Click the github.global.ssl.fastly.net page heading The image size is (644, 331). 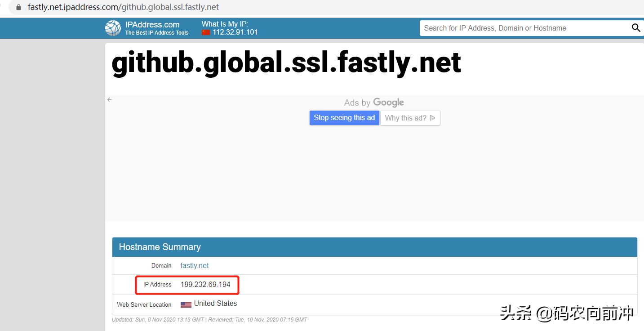click(x=286, y=63)
